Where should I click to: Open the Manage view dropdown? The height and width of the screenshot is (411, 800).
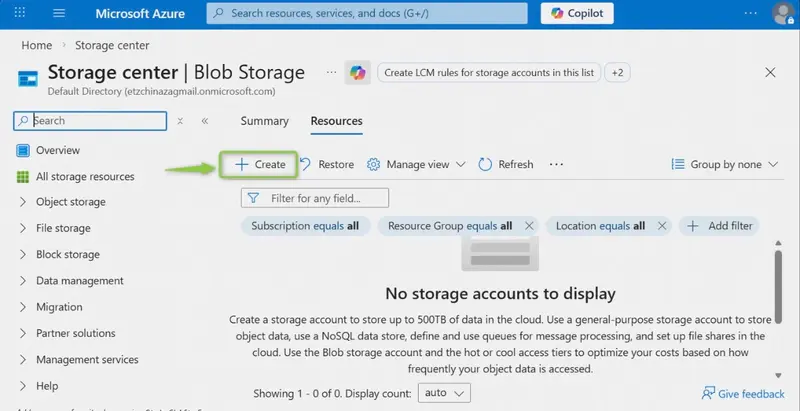(x=416, y=164)
